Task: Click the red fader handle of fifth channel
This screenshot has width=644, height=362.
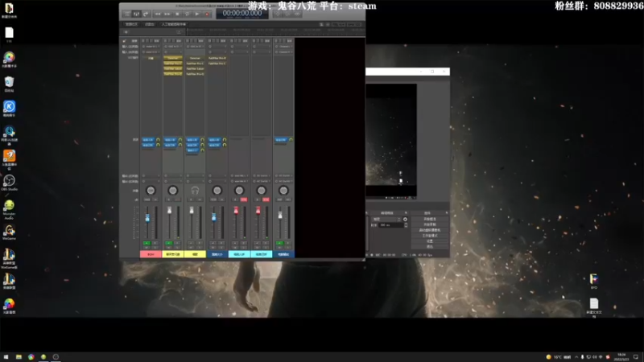Action: click(236, 211)
